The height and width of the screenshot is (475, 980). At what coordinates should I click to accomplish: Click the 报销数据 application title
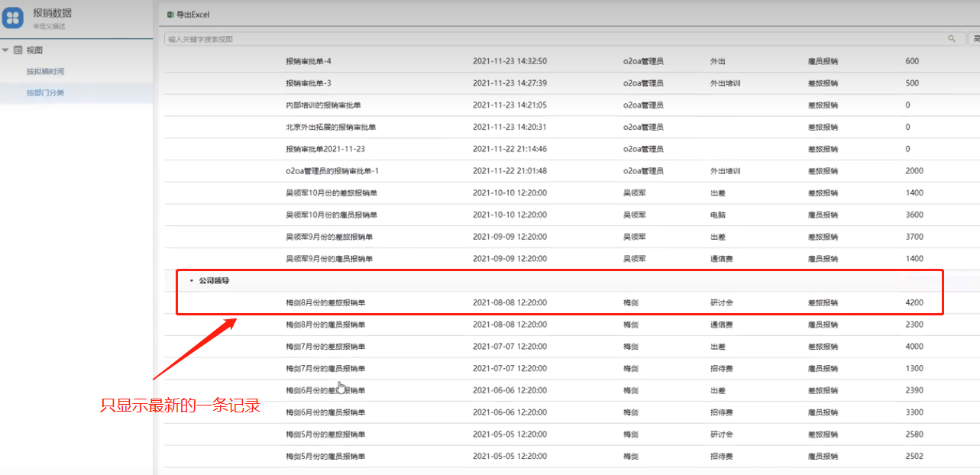point(53,13)
